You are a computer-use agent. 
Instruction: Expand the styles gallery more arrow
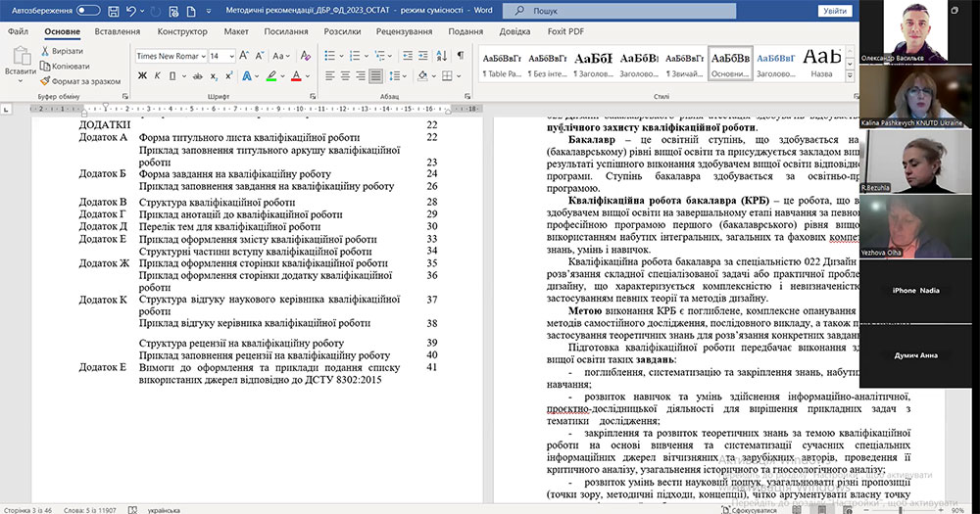850,75
